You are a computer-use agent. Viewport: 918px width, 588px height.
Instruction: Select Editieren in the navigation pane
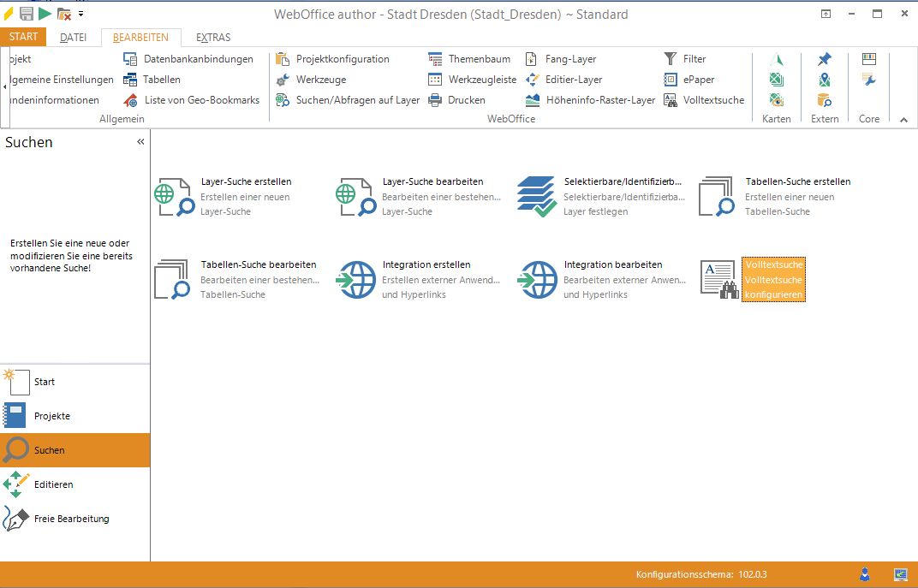coord(53,484)
